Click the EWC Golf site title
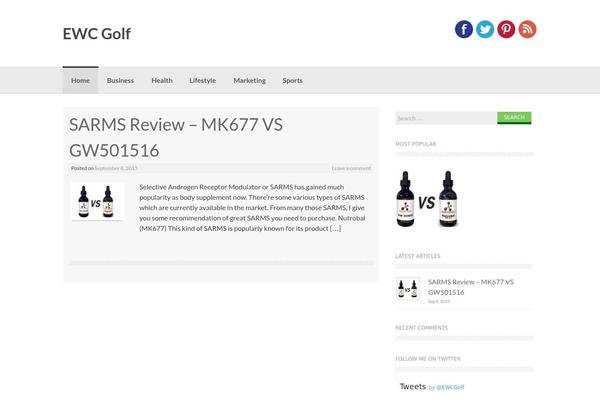The width and height of the screenshot is (600, 400). [97, 34]
